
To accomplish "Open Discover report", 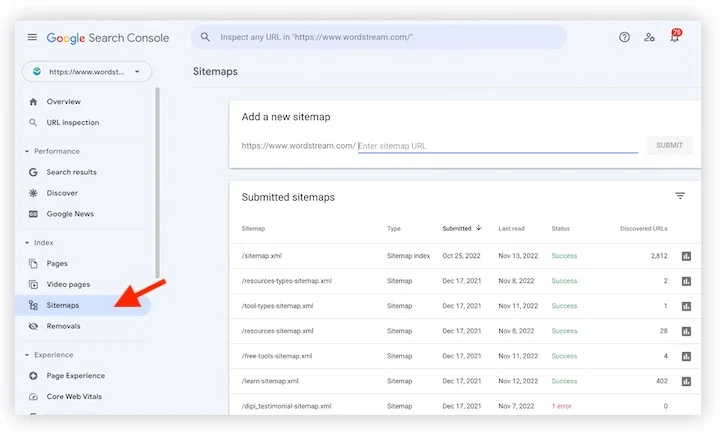I will pyautogui.click(x=62, y=193).
